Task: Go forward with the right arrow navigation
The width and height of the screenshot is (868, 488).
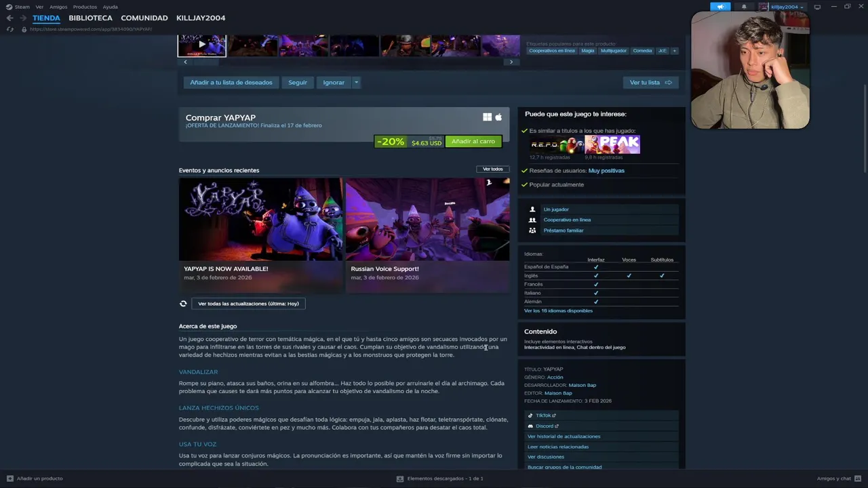Action: click(24, 18)
